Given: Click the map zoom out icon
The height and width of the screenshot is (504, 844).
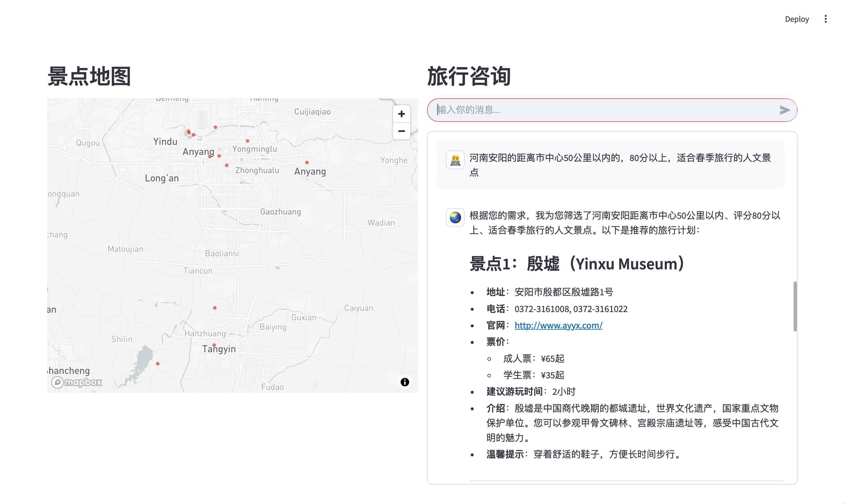Looking at the screenshot, I should [x=401, y=131].
